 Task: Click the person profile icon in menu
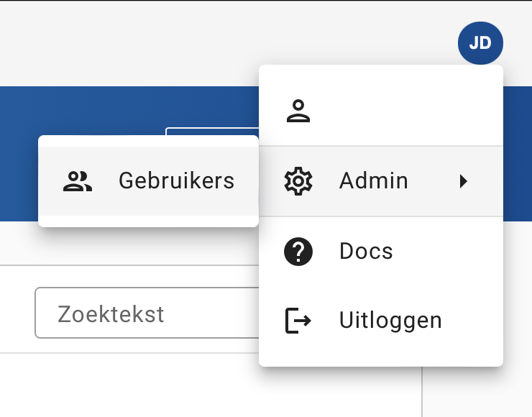point(298,111)
